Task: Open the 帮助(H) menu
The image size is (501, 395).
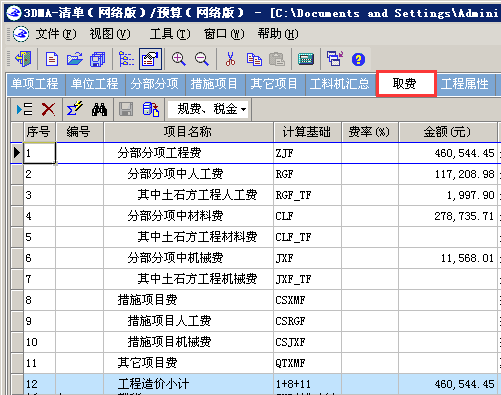Action: pos(278,34)
